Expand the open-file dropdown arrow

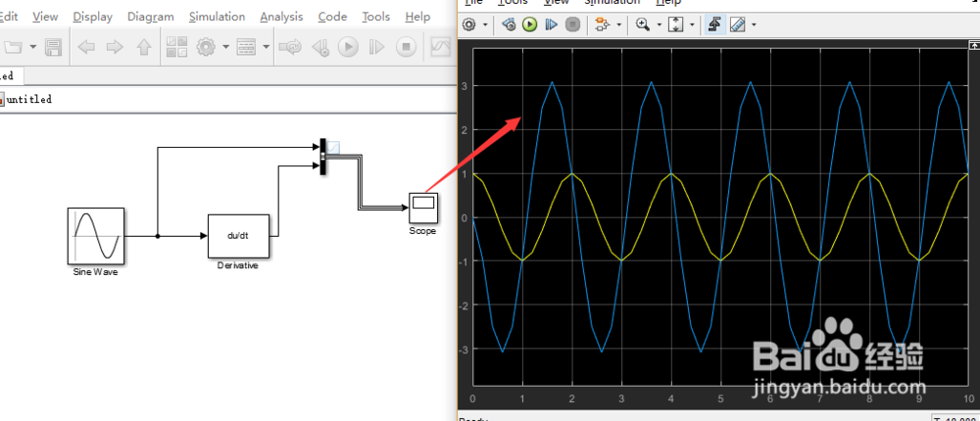[x=33, y=47]
